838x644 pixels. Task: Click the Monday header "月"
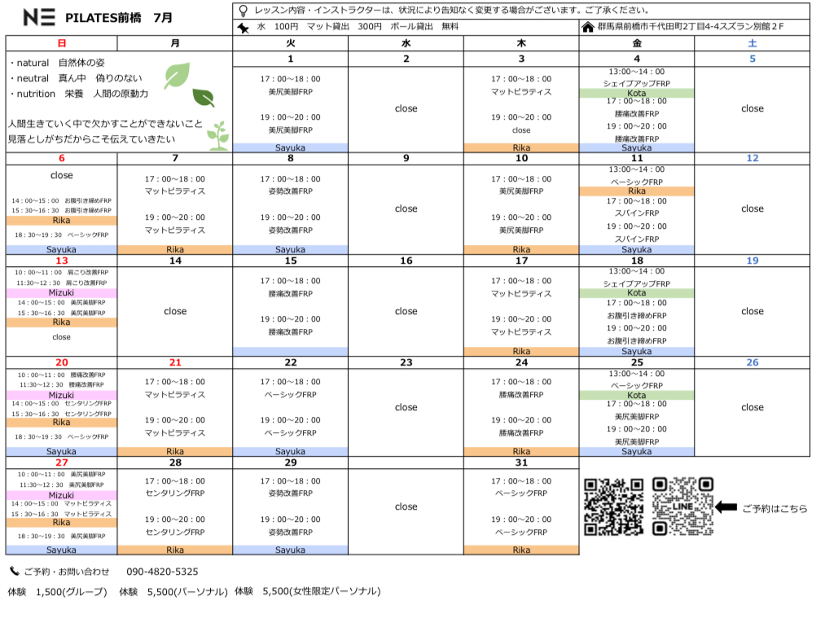pyautogui.click(x=175, y=43)
